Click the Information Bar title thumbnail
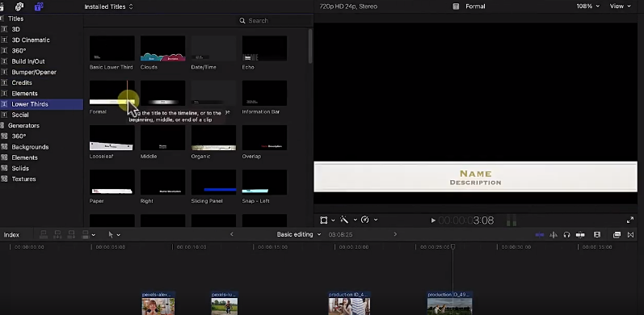Image resolution: width=644 pixels, height=315 pixels. [x=264, y=93]
